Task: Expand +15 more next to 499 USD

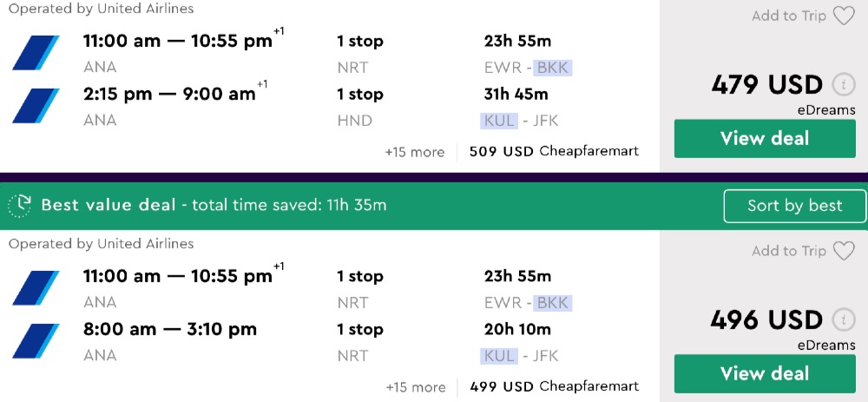Action: [416, 387]
